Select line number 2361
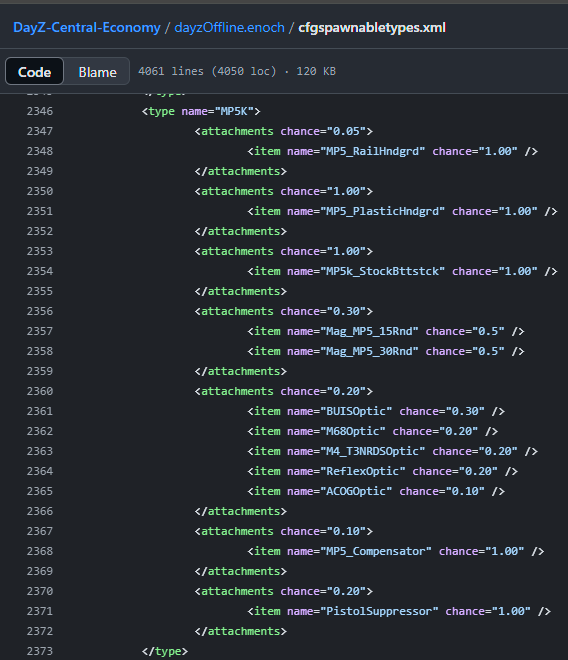Viewport: 568px width, 660px height. 40,411
